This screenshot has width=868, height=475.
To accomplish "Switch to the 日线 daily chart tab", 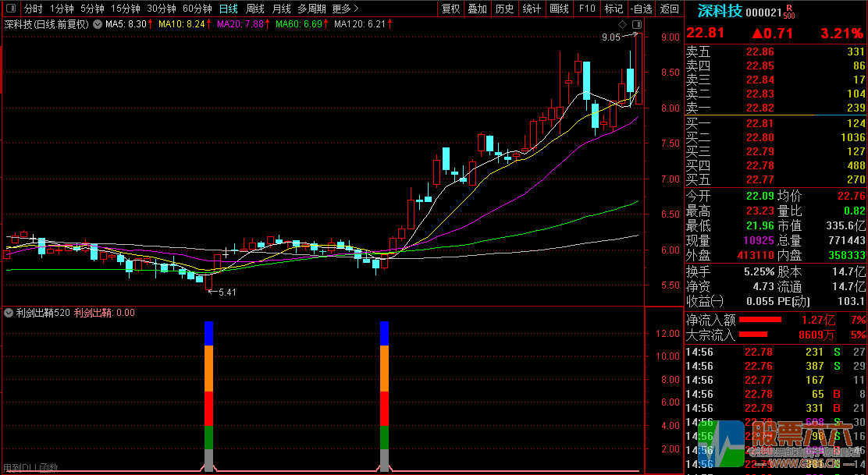I will [x=228, y=9].
